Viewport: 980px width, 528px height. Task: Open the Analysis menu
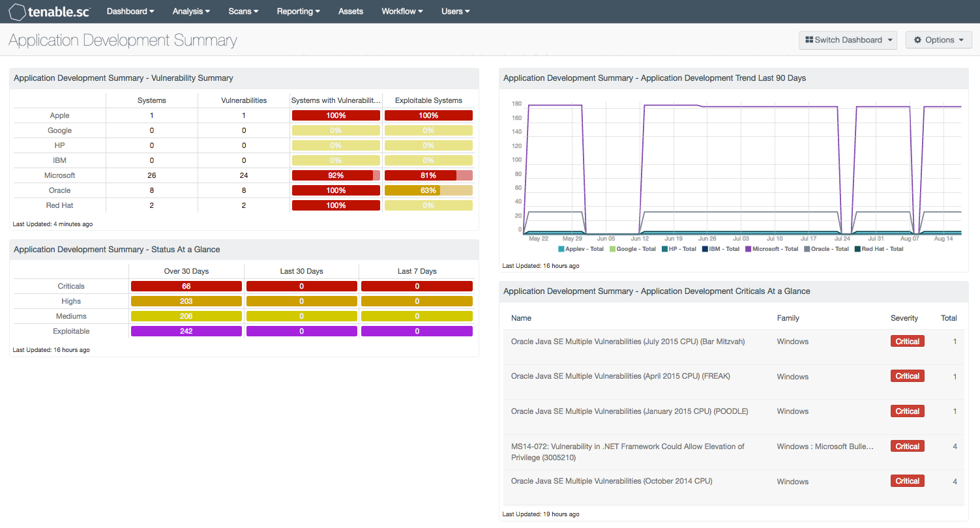pyautogui.click(x=191, y=11)
